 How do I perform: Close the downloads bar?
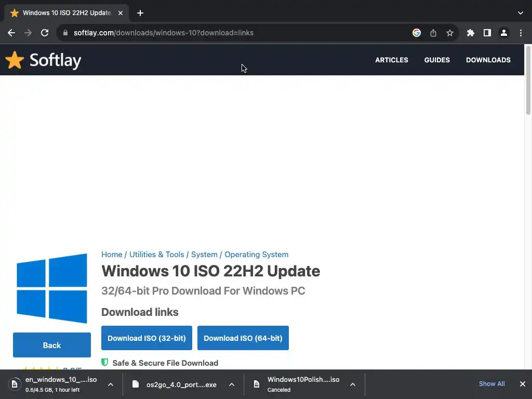[x=523, y=384]
